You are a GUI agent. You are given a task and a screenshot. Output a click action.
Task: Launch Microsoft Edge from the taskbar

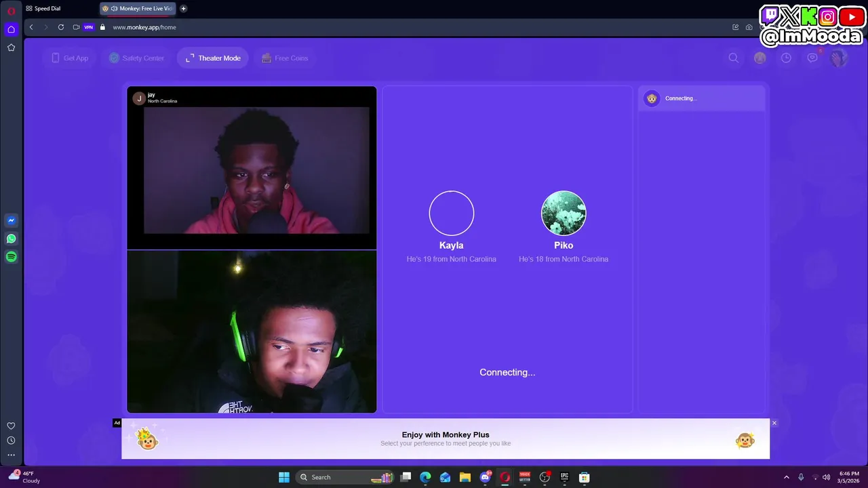[425, 477]
